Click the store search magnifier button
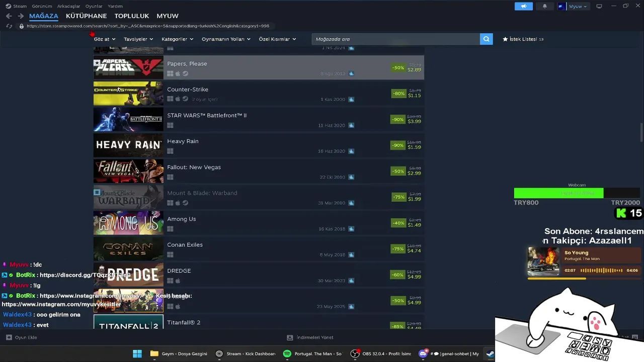Image resolution: width=644 pixels, height=362 pixels. coord(486,39)
